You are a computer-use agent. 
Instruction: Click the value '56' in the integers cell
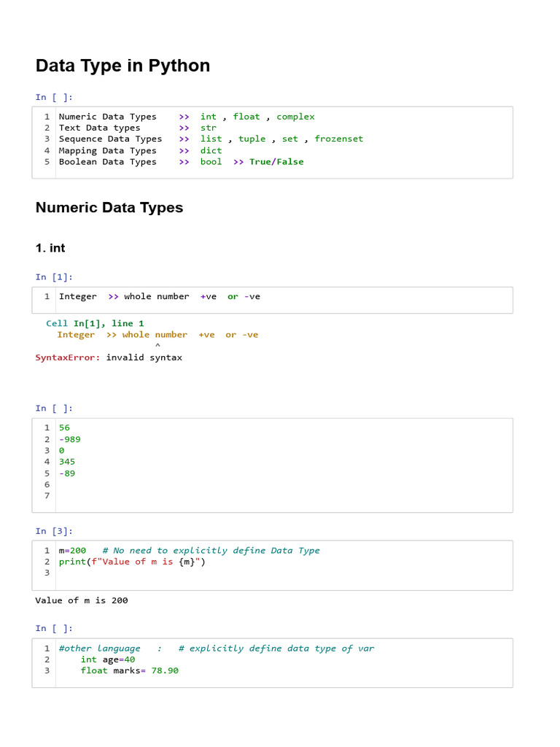(x=64, y=427)
